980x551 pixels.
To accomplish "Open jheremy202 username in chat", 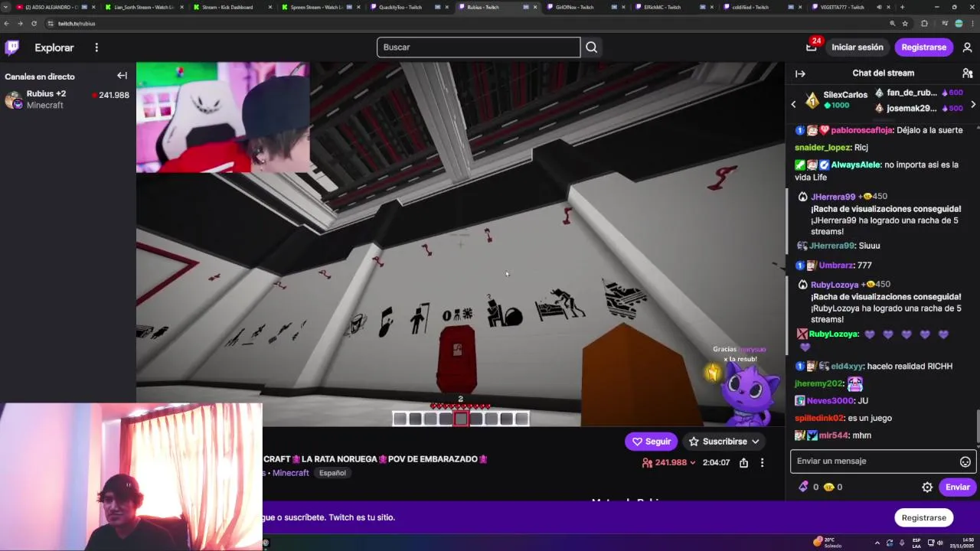I will point(818,384).
